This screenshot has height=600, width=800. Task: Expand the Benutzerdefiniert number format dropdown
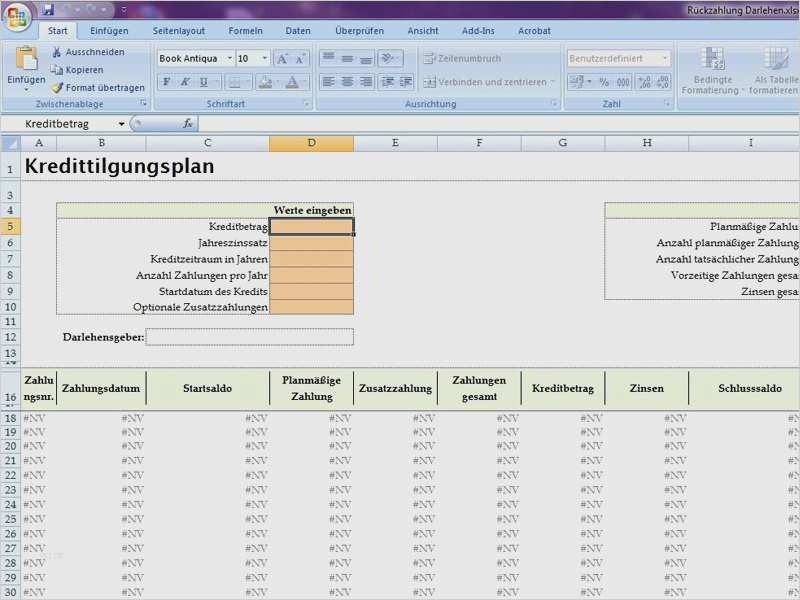[x=665, y=57]
